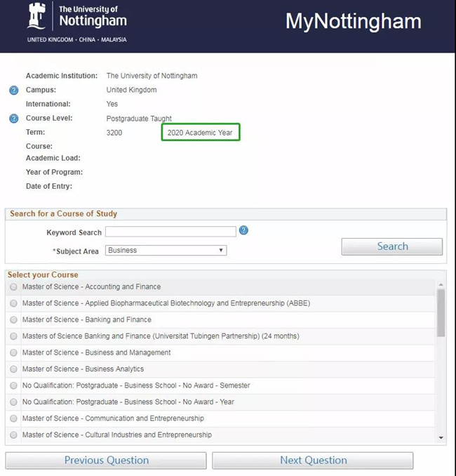Click the International value 'Yes'

(112, 104)
